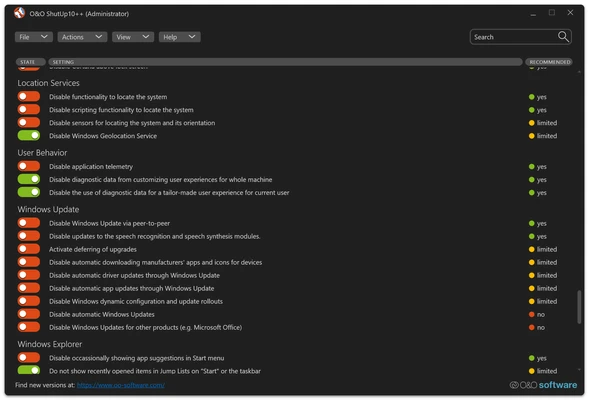Click 'Disable automatic Windows Updates' text
This screenshot has width=589, height=400.
point(102,314)
